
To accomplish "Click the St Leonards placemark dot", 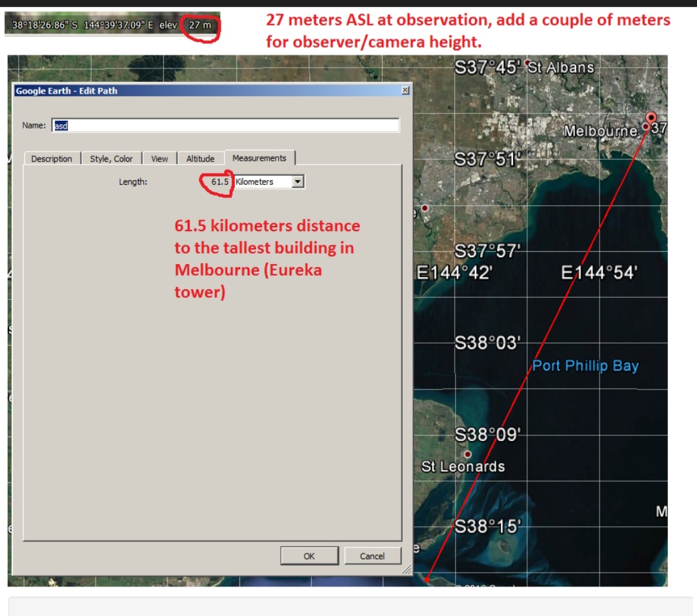I will tap(467, 454).
